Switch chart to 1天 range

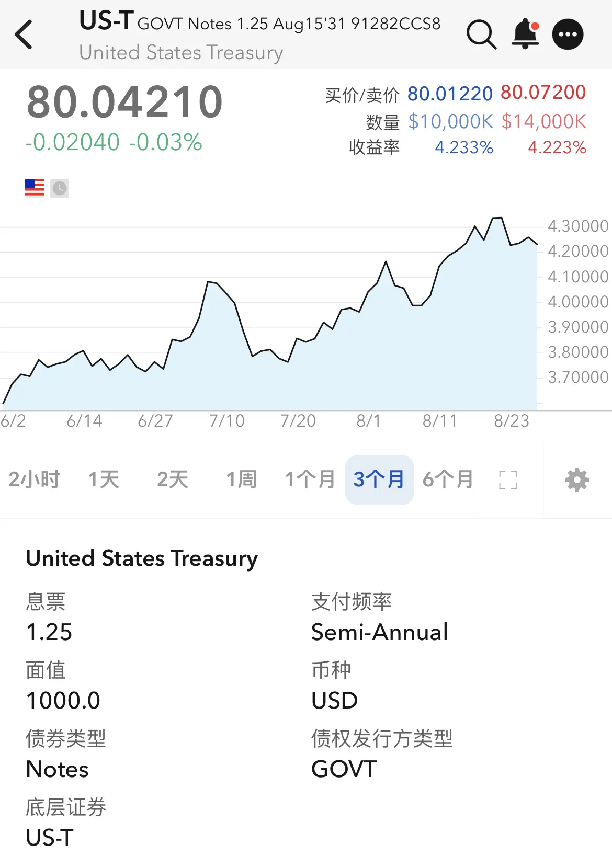tap(104, 479)
